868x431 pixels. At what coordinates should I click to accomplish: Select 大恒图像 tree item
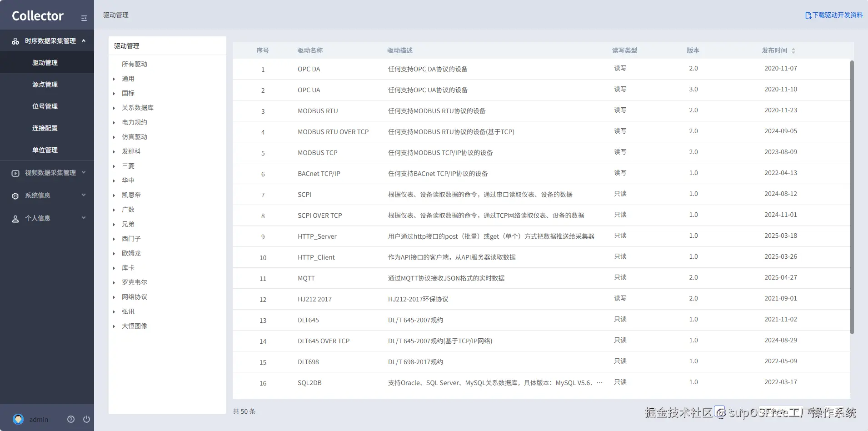[135, 326]
